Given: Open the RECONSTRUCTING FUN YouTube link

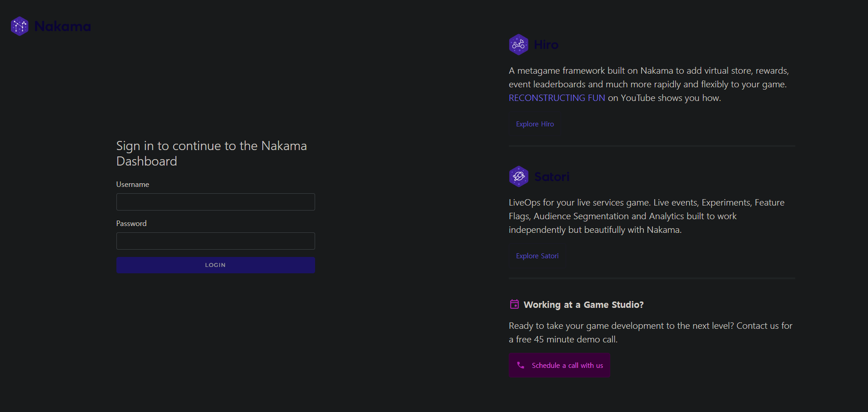Looking at the screenshot, I should (x=557, y=98).
